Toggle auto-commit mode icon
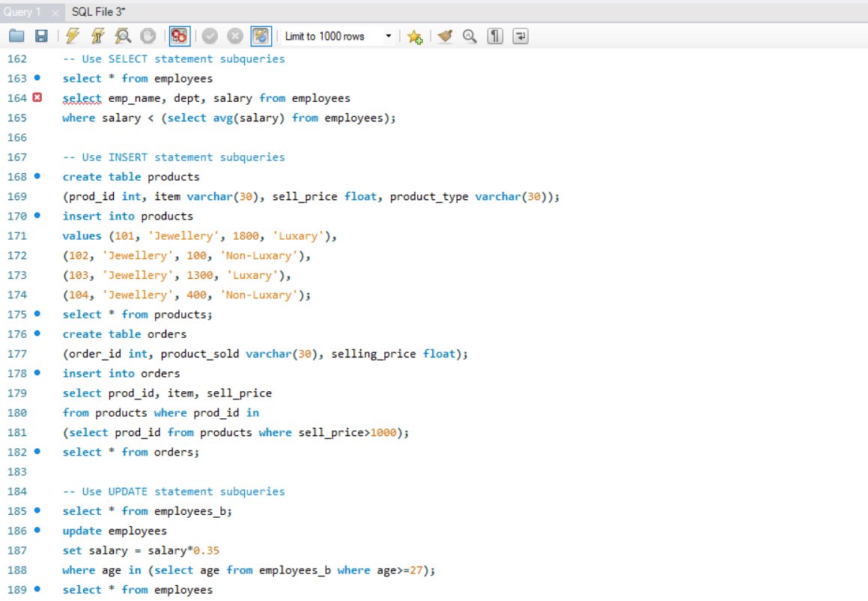The width and height of the screenshot is (868, 601). coord(261,37)
